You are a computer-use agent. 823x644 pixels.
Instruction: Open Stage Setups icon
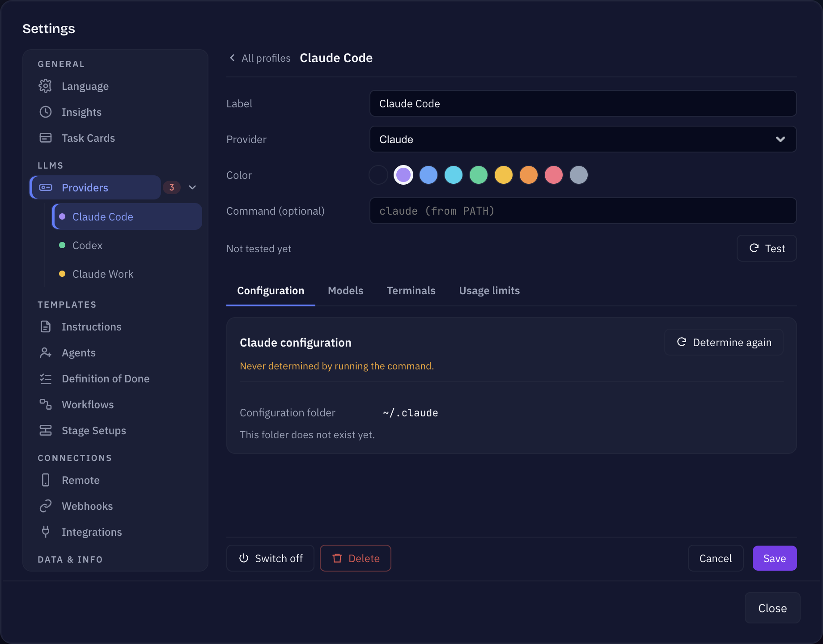pyautogui.click(x=45, y=430)
